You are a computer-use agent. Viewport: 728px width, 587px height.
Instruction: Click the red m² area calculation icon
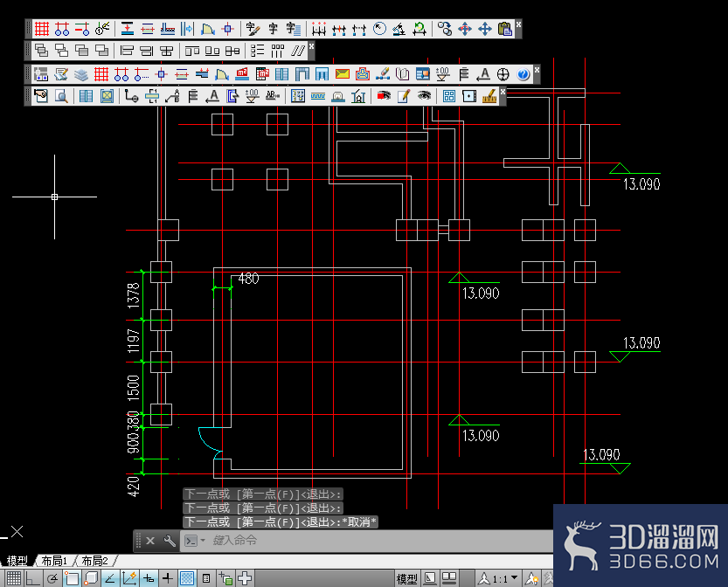point(242,74)
